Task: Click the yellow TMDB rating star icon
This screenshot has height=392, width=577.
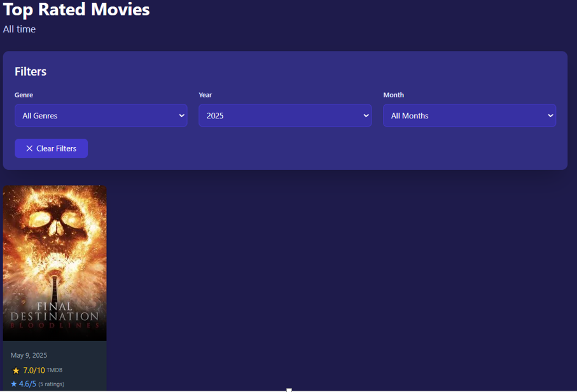Action: (x=16, y=370)
